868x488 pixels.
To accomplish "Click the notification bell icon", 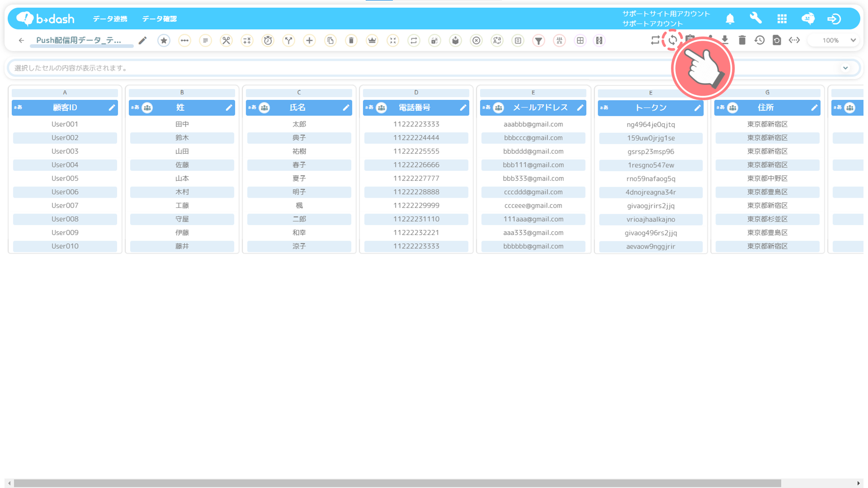I will (730, 19).
